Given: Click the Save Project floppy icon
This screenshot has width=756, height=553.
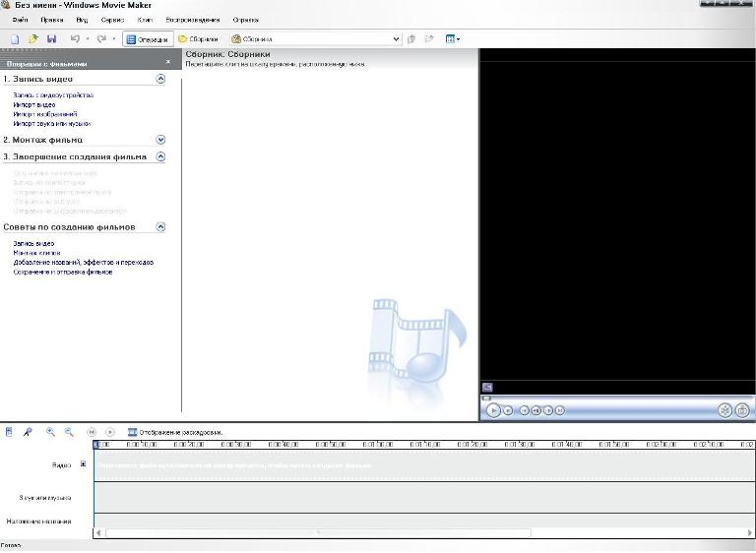Looking at the screenshot, I should (x=51, y=39).
